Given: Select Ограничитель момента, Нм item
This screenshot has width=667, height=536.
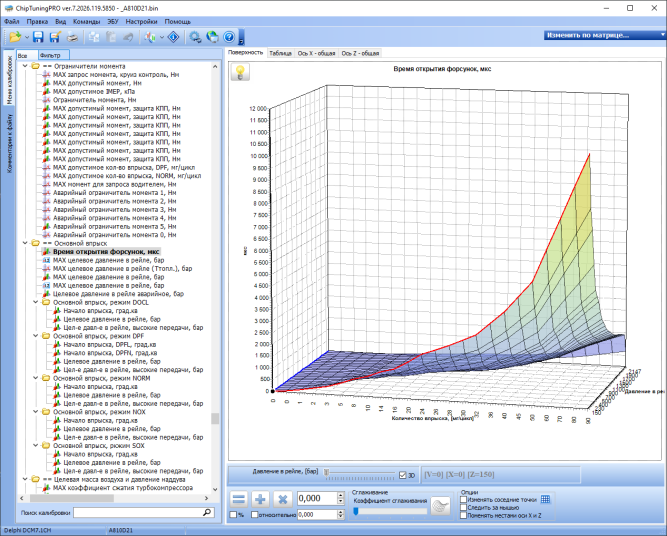Looking at the screenshot, I should 94,100.
